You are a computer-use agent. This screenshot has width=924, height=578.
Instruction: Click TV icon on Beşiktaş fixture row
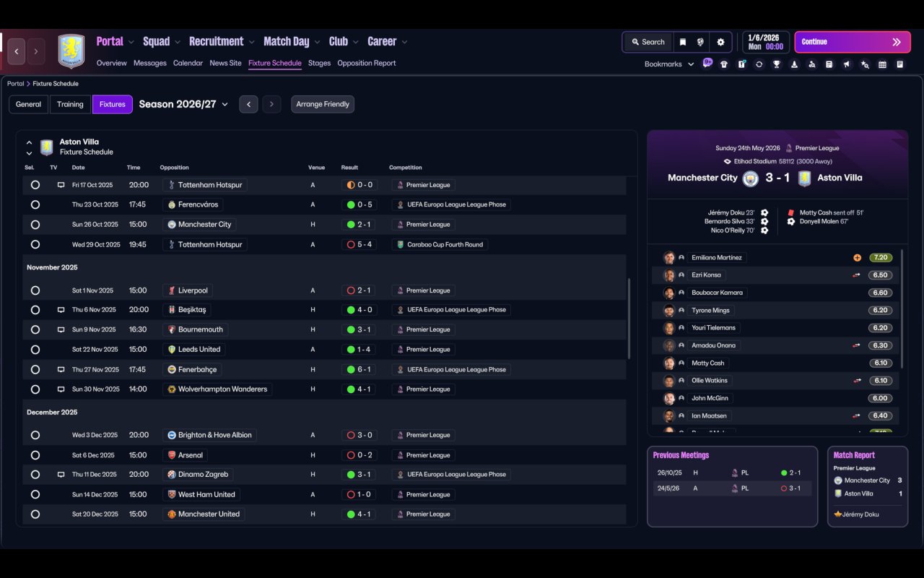(61, 310)
